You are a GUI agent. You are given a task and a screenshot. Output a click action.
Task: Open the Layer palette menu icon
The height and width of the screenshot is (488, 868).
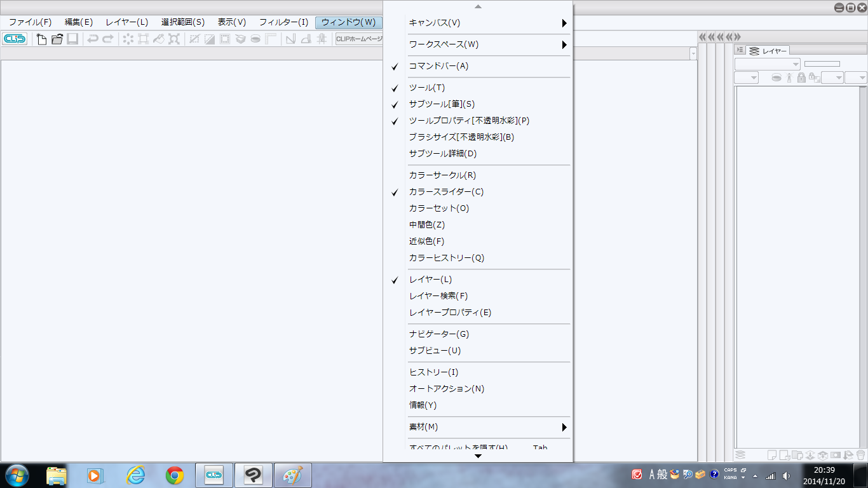[x=740, y=50]
